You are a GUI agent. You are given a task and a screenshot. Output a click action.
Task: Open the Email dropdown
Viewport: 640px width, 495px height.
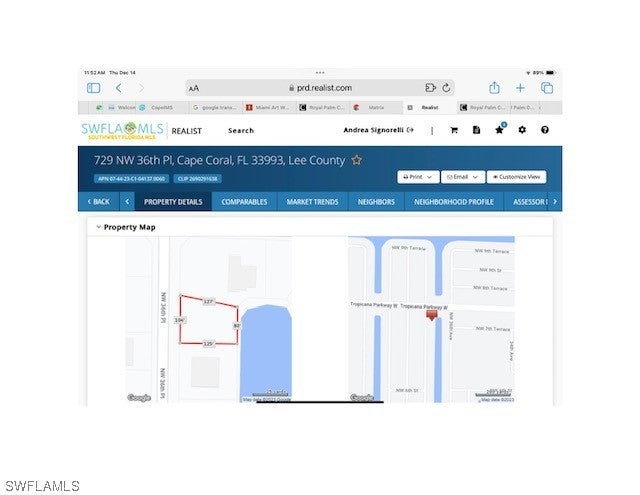[463, 177]
